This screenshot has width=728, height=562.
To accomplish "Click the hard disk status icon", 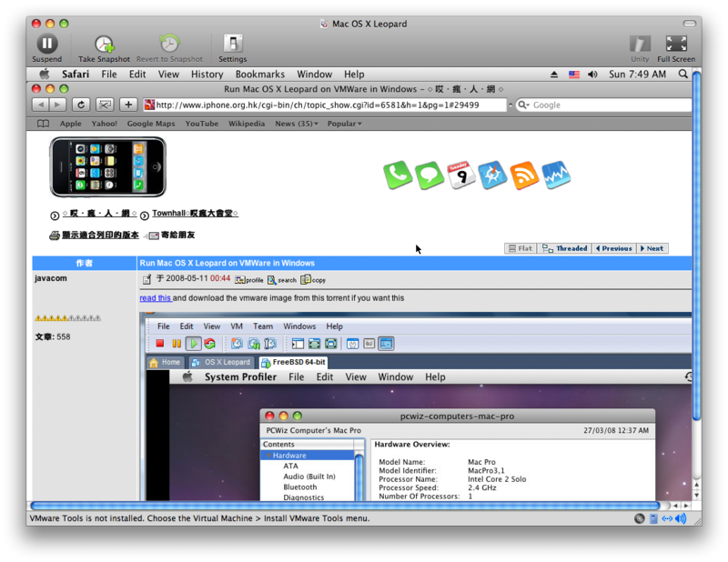I will [653, 518].
